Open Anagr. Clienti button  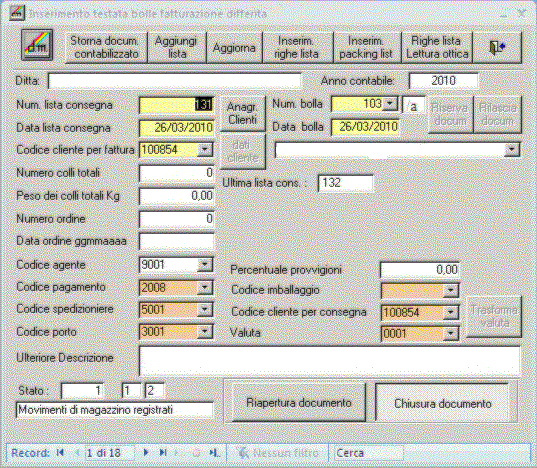click(x=242, y=114)
